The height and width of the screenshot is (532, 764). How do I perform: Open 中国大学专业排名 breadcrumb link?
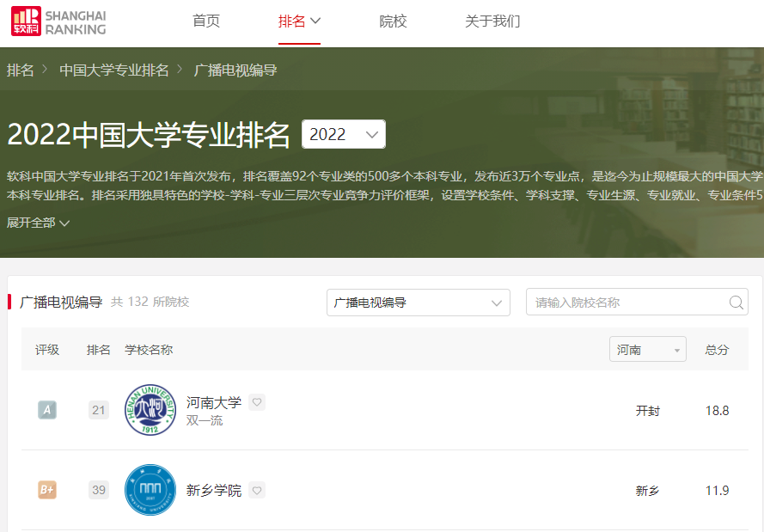click(x=114, y=70)
